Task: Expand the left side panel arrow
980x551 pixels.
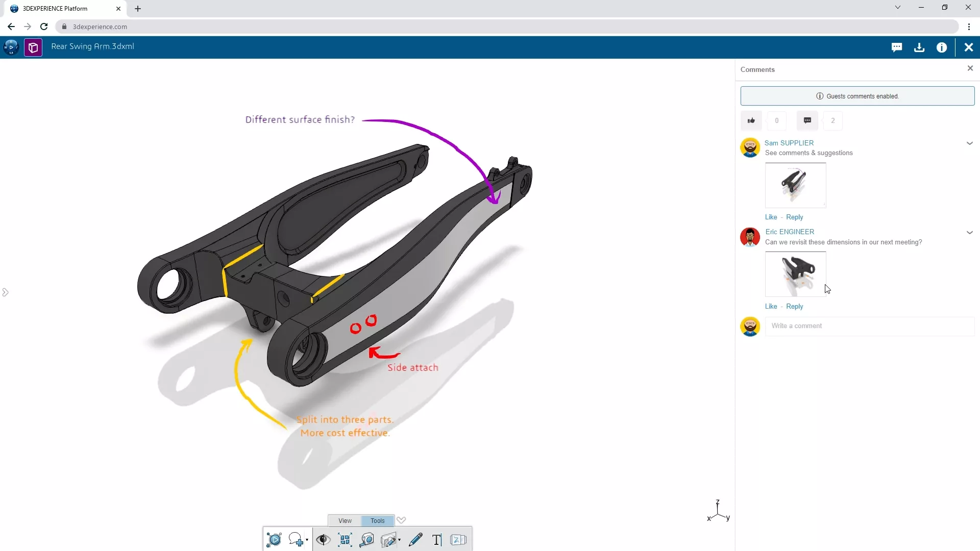Action: 6,292
